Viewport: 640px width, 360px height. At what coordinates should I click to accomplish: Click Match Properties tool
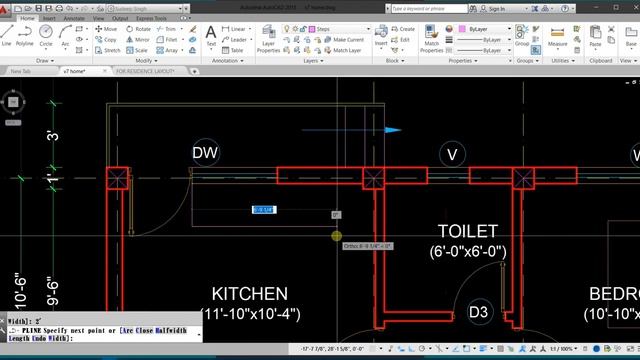431,38
